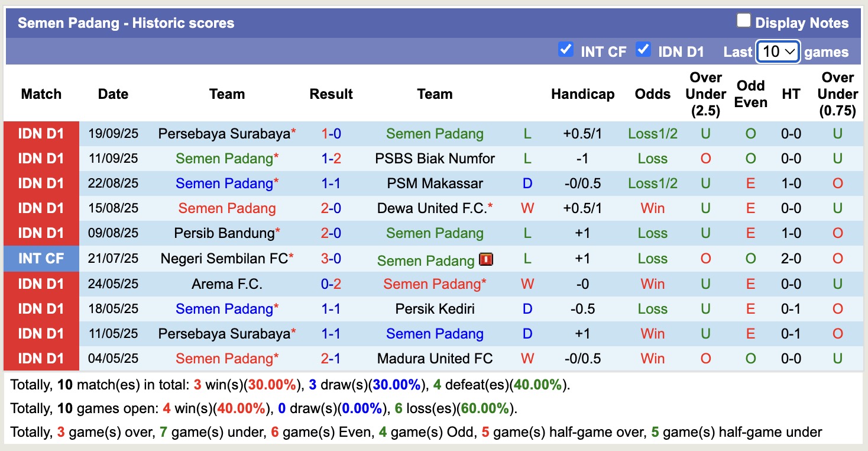Open Arema F.C. team link
The image size is (868, 451).
226,284
